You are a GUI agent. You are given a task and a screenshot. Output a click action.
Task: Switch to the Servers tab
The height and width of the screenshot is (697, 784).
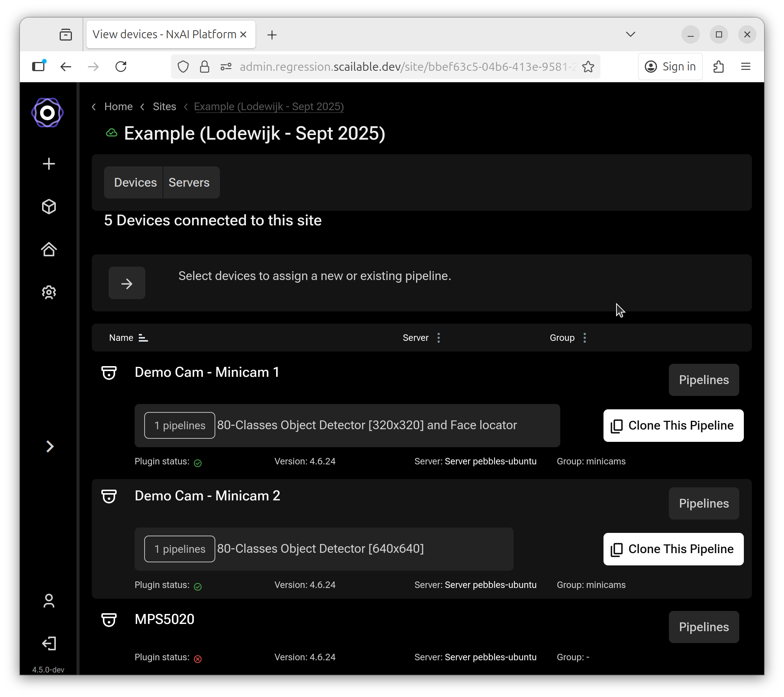[x=189, y=182]
